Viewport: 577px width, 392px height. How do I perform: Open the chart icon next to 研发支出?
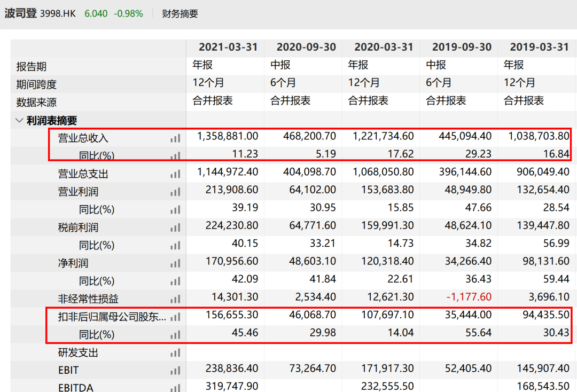(x=175, y=352)
